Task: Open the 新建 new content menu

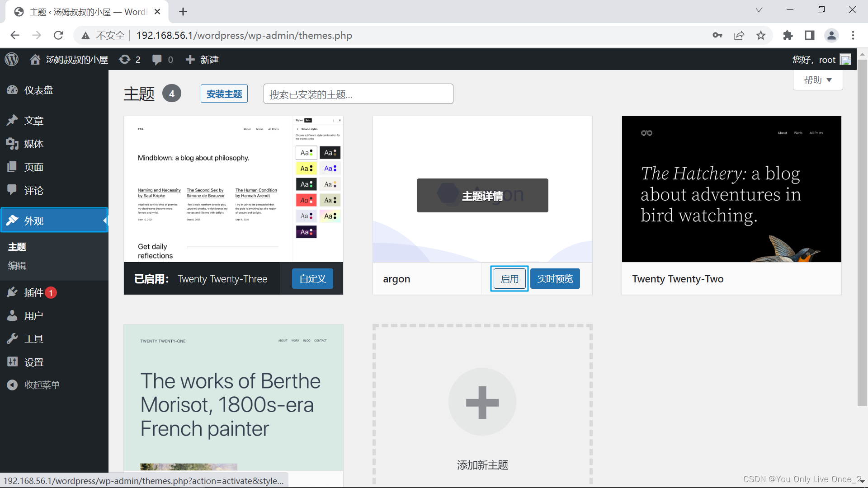Action: point(202,60)
